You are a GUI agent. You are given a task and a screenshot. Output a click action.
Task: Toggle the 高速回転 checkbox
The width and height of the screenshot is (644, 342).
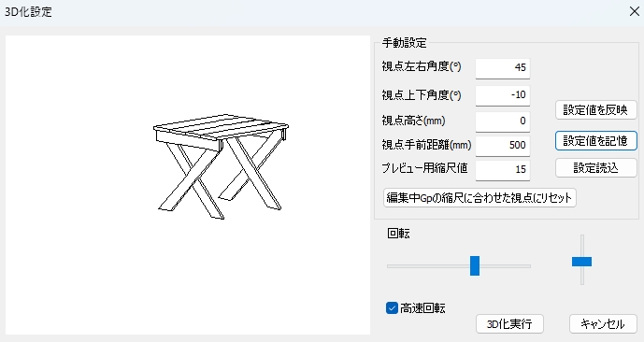coord(392,308)
